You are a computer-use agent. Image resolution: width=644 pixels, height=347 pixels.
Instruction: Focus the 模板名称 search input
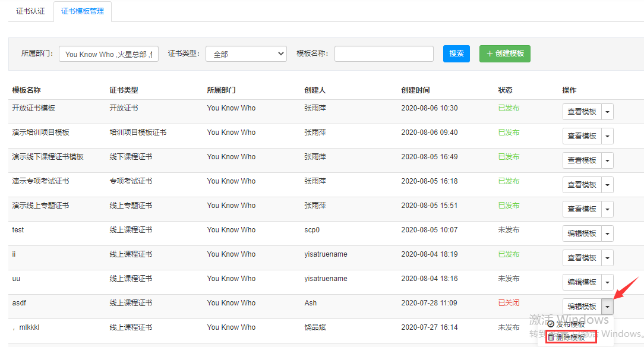click(x=384, y=54)
